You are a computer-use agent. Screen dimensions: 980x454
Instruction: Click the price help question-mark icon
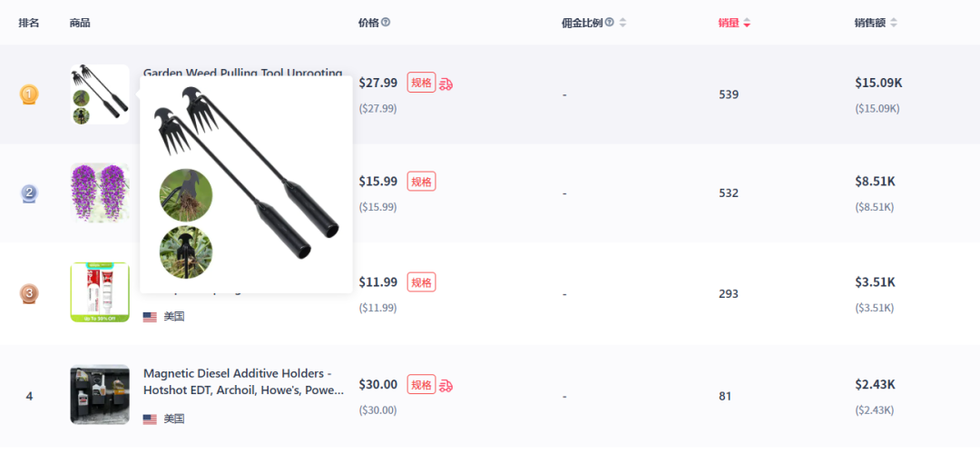pos(386,23)
